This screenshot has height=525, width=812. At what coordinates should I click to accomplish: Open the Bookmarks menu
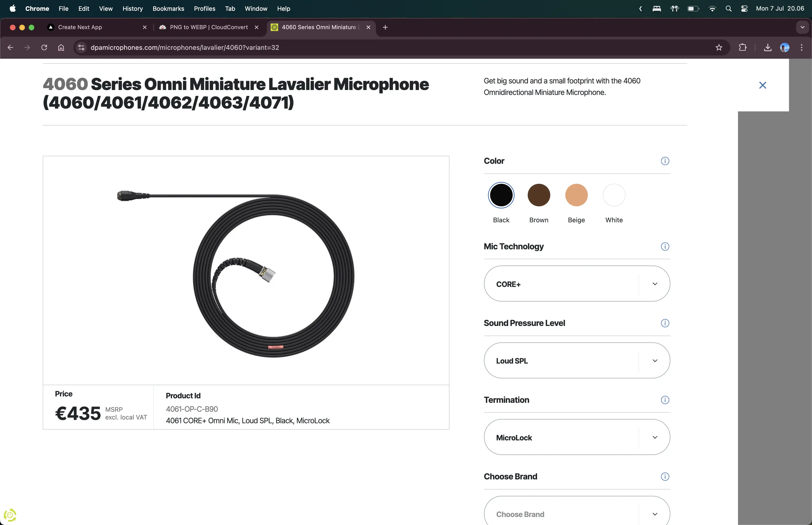pos(168,8)
